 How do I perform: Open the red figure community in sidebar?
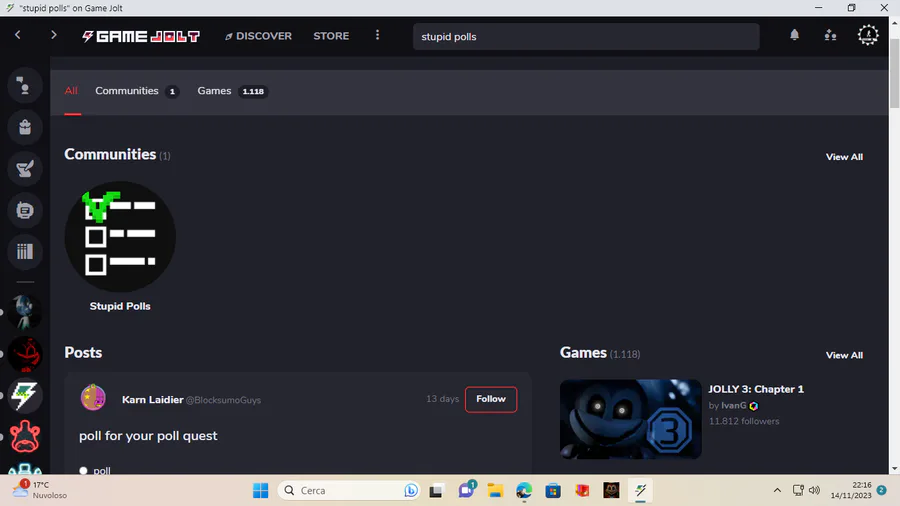[x=25, y=354]
